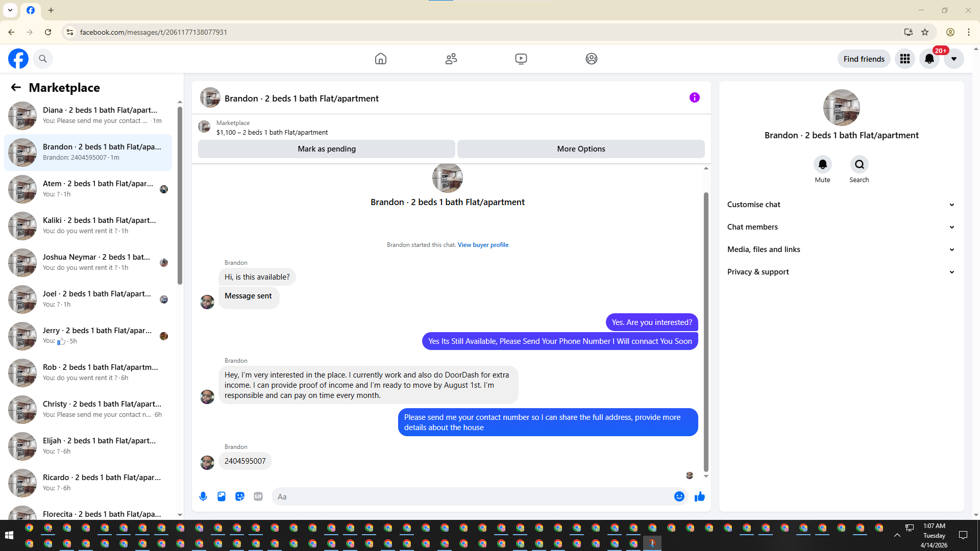The width and height of the screenshot is (980, 551).
Task: Mute this Brandon conversation
Action: point(822,165)
